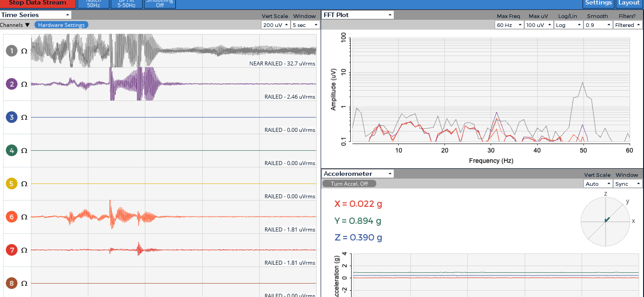Click channel 4 RAILED - 0.00 uVrms label

click(290, 163)
